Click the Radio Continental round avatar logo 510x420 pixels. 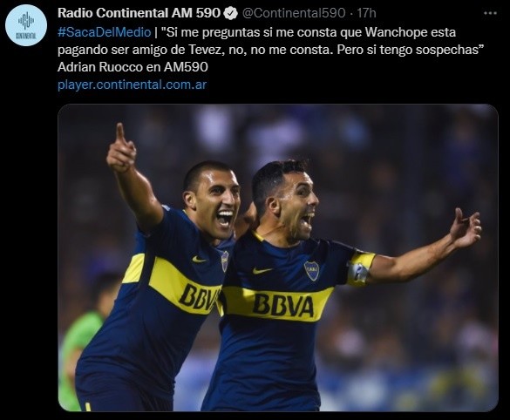(x=26, y=25)
